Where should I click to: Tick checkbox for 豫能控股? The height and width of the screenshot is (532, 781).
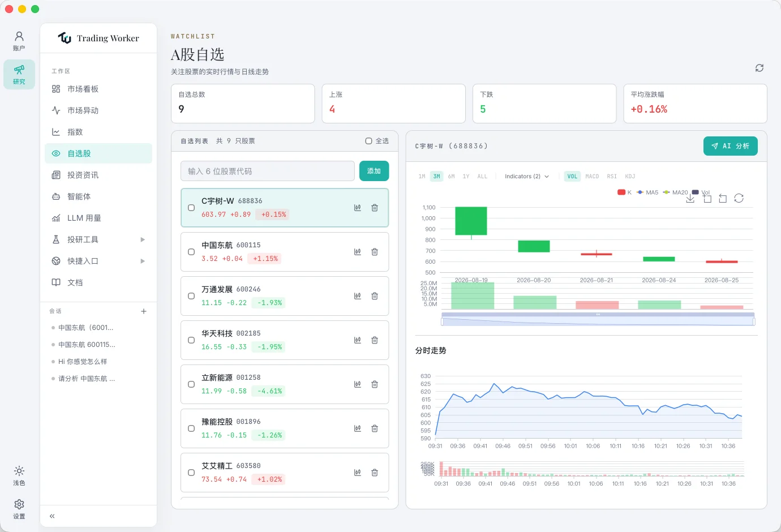191,428
